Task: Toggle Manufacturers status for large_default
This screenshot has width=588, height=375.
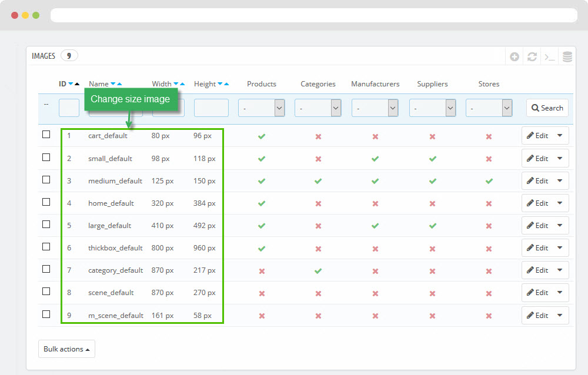Action: (x=375, y=226)
